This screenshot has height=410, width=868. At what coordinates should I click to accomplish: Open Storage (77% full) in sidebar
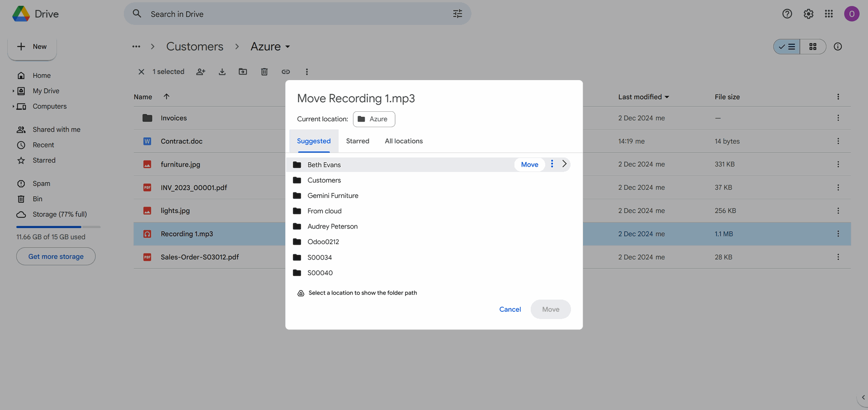pos(60,215)
